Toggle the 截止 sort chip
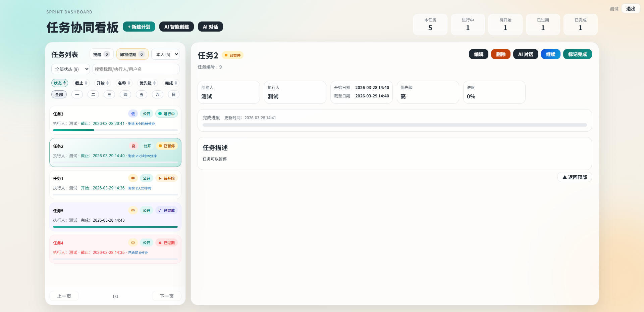 click(81, 83)
